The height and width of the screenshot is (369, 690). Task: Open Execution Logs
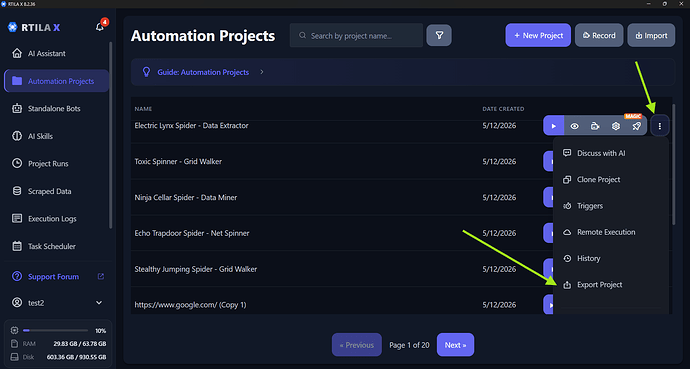(x=56, y=219)
